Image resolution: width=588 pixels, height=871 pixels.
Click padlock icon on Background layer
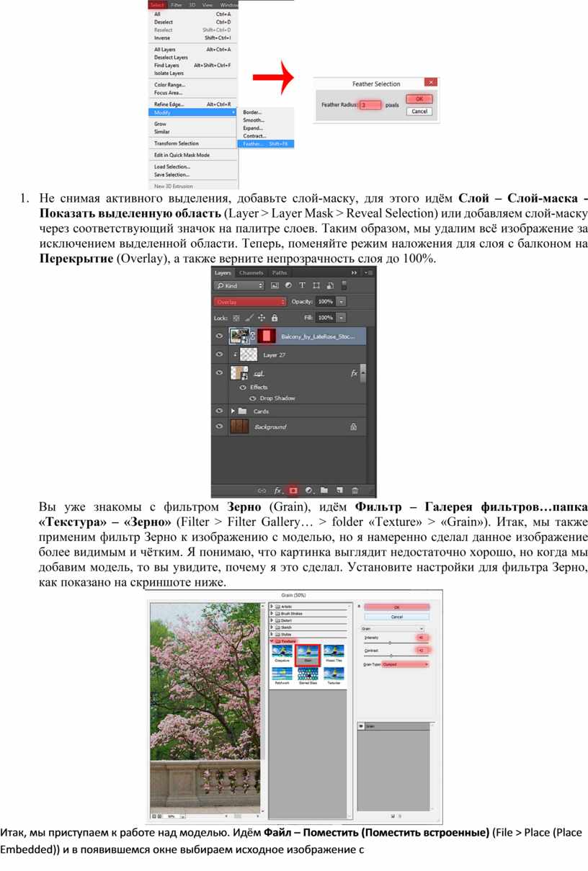(353, 426)
